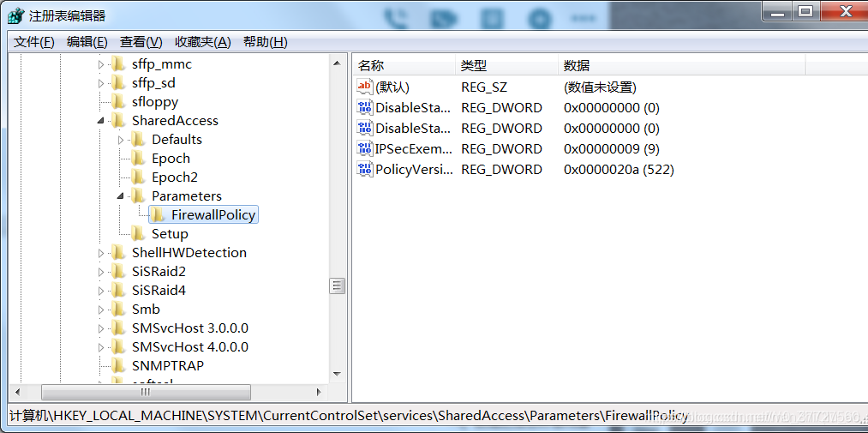This screenshot has height=433, width=868.
Task: Click the Parameters folder icon
Action: [138, 196]
